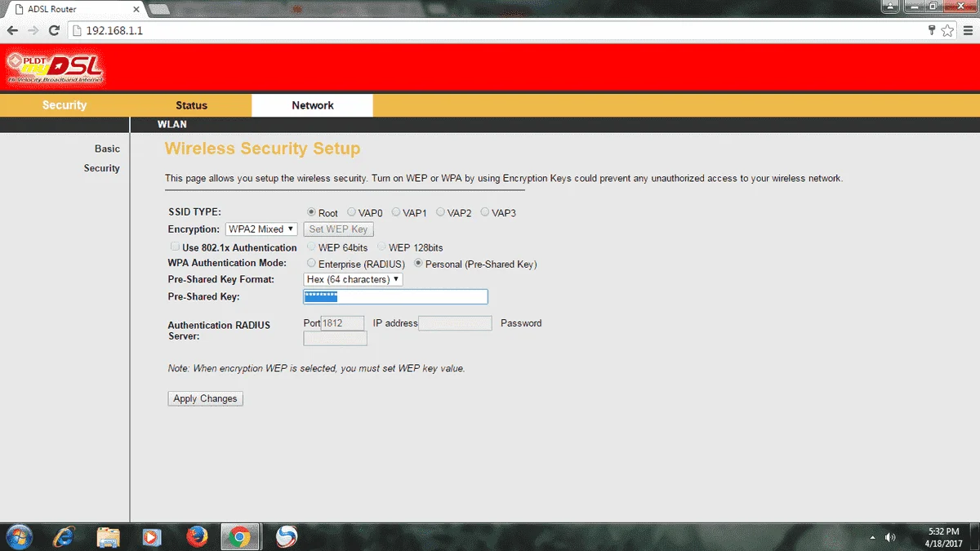Click the SSID TYPE label

194,211
